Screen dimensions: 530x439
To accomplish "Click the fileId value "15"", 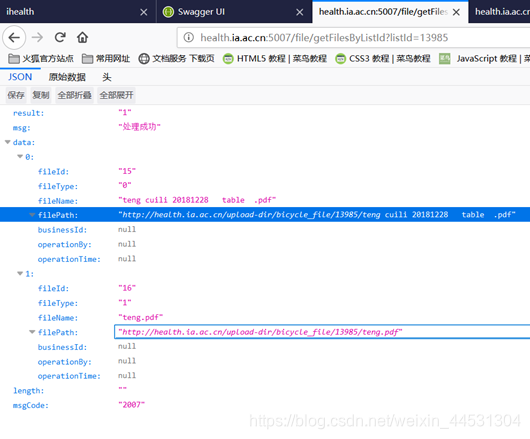I will pos(127,171).
